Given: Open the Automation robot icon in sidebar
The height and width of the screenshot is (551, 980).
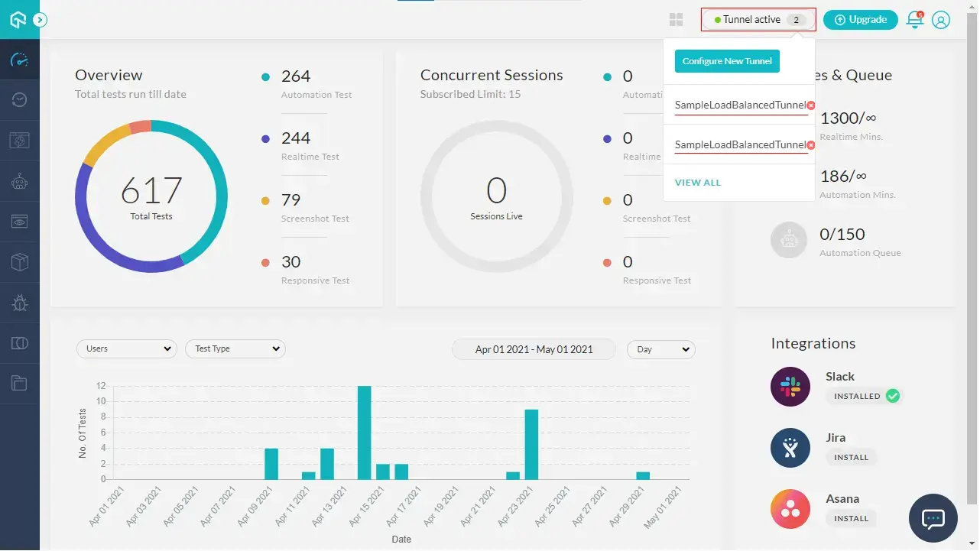Looking at the screenshot, I should tap(20, 181).
